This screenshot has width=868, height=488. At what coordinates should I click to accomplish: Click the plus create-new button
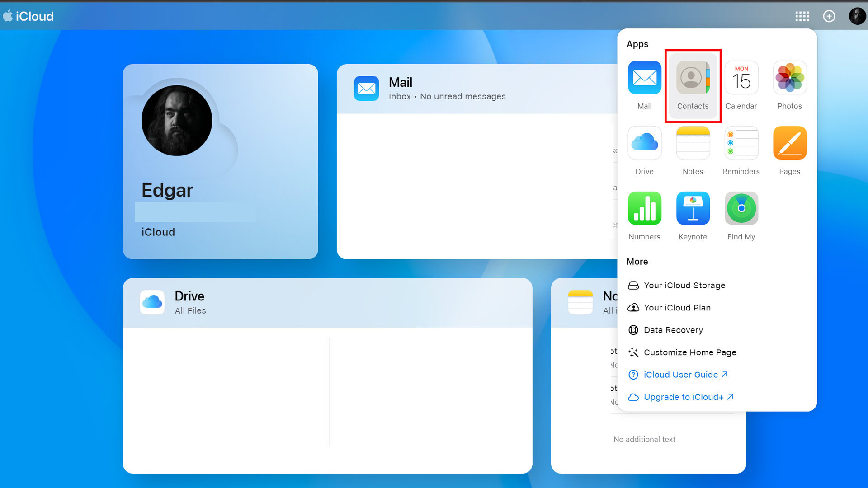829,16
